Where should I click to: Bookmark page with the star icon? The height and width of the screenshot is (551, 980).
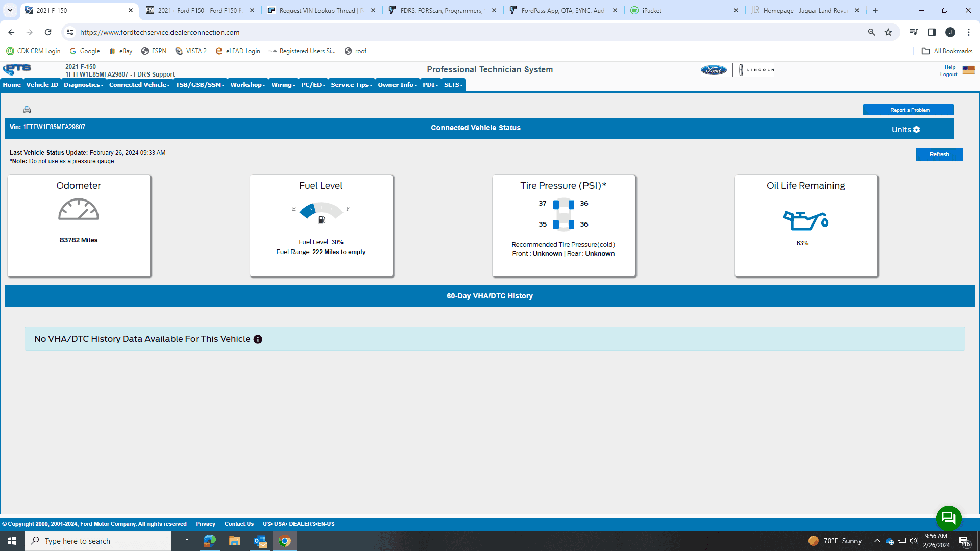[888, 32]
